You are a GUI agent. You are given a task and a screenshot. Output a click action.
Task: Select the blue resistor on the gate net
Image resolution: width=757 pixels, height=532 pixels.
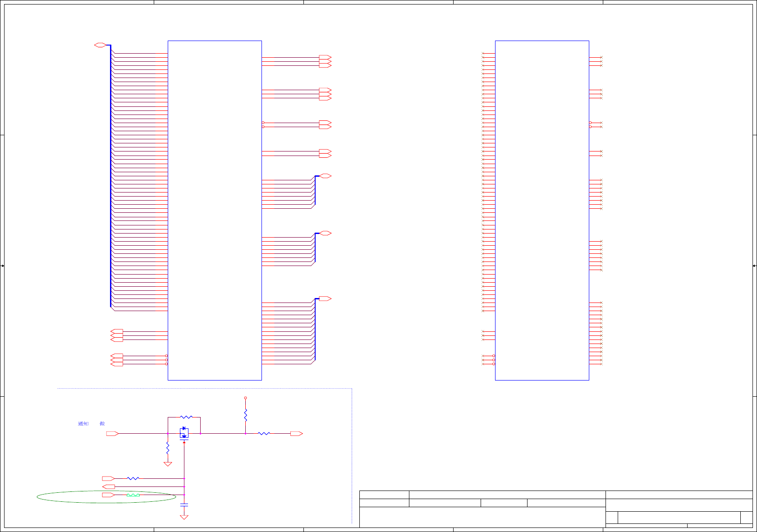coord(133,478)
